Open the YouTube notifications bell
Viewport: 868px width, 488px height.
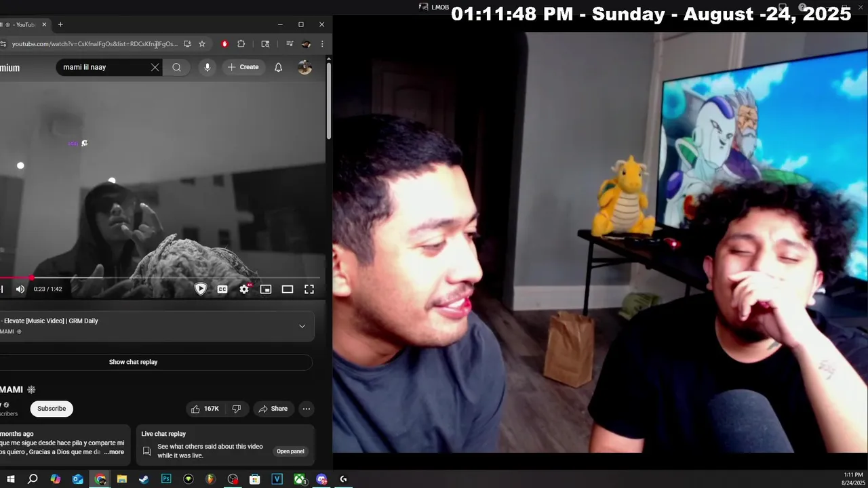pyautogui.click(x=278, y=67)
